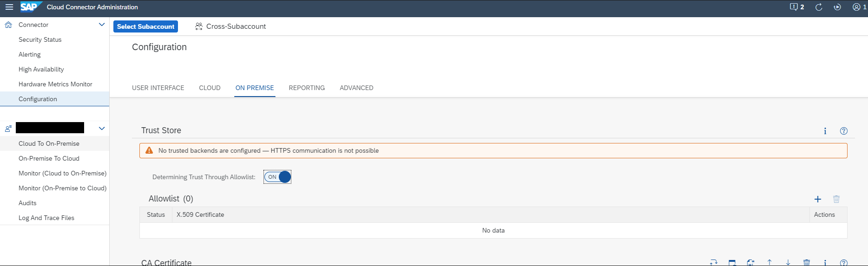Click the Connector sidebar heading
The height and width of the screenshot is (266, 868).
click(x=33, y=25)
